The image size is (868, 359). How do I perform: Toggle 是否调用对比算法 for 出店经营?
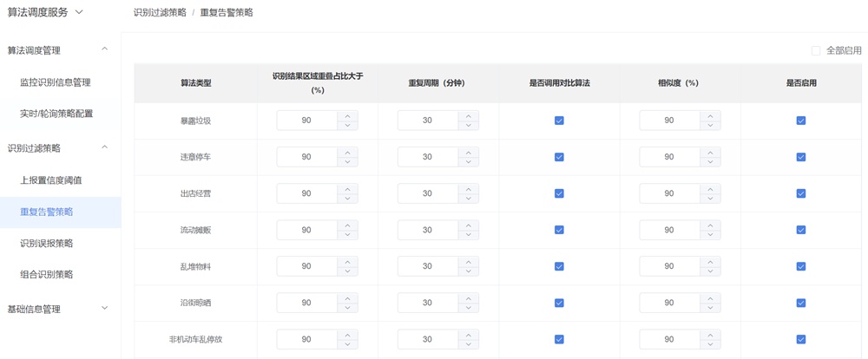559,193
